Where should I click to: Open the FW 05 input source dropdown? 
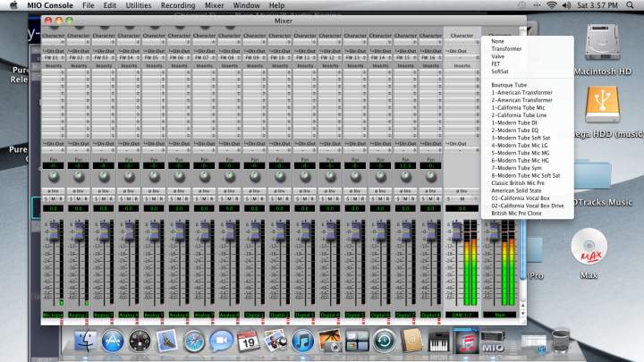click(x=154, y=58)
